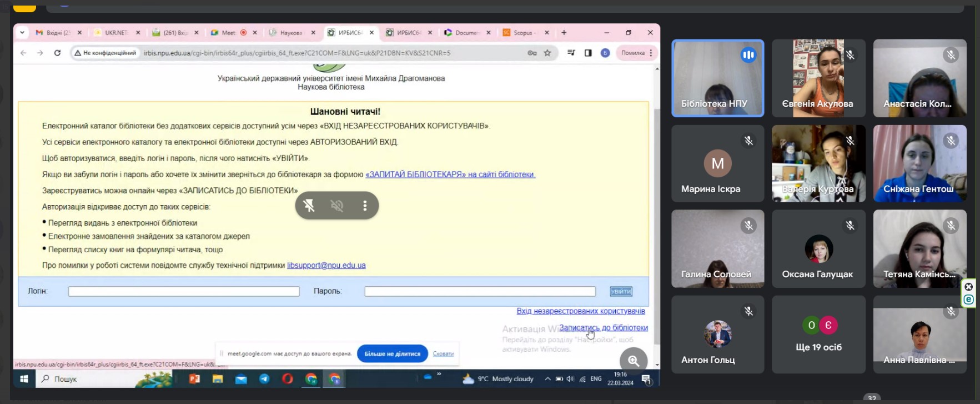
Task: Open the Не конфіденційний site info
Action: tap(105, 53)
